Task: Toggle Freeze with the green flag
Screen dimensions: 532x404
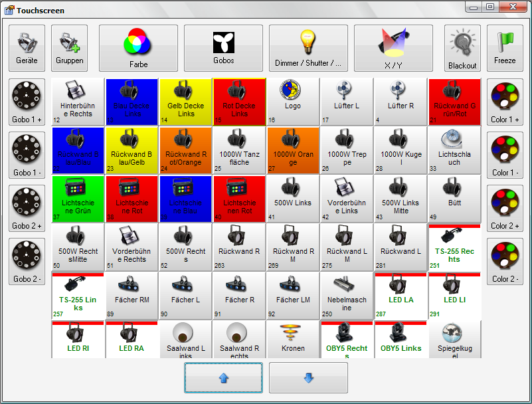Action: (505, 48)
